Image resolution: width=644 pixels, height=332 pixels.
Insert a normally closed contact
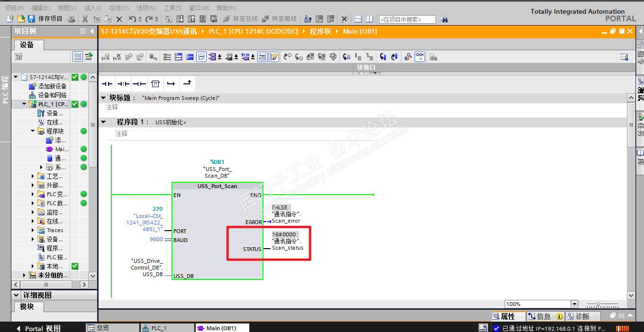(x=123, y=84)
